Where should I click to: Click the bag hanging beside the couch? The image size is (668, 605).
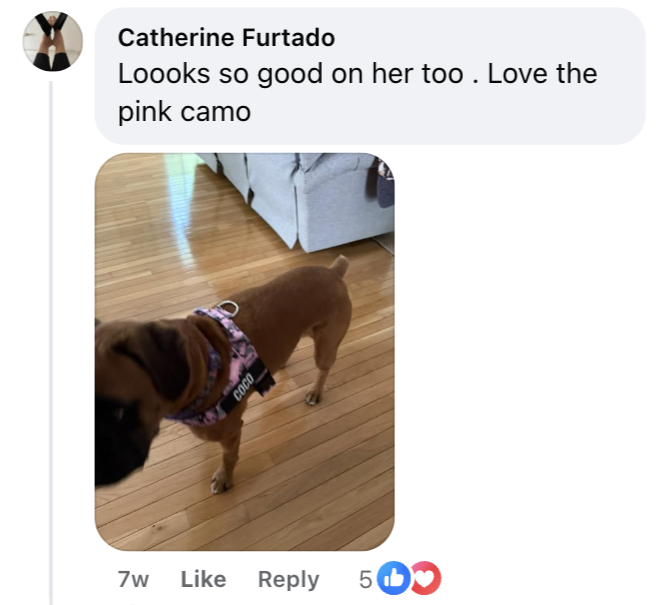click(381, 181)
